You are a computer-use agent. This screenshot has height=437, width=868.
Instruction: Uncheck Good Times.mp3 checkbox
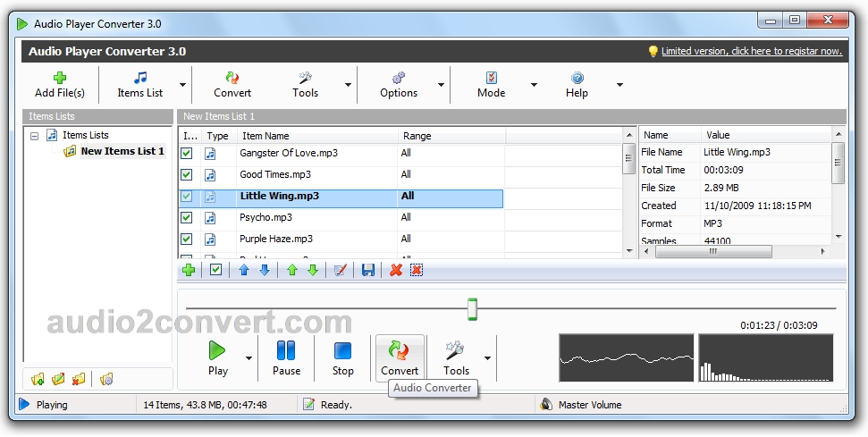pyautogui.click(x=187, y=175)
